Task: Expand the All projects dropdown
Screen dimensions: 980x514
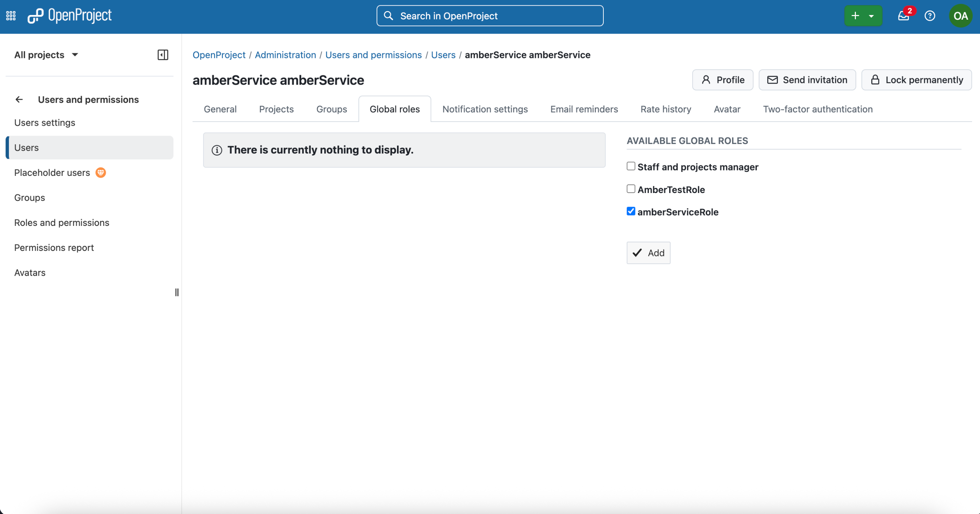Action: (x=46, y=55)
